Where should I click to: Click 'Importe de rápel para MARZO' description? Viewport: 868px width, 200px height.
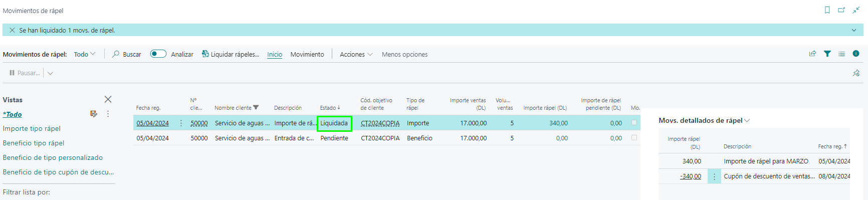tap(766, 161)
